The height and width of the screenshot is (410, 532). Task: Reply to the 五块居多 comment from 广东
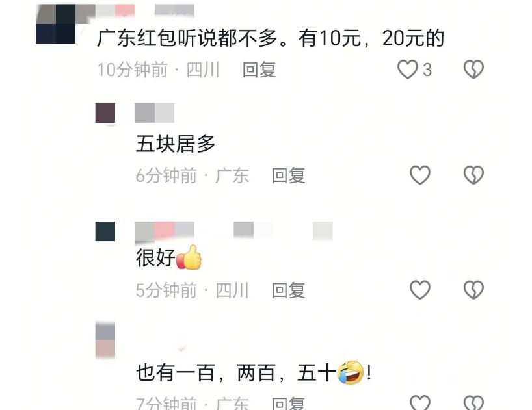click(288, 175)
